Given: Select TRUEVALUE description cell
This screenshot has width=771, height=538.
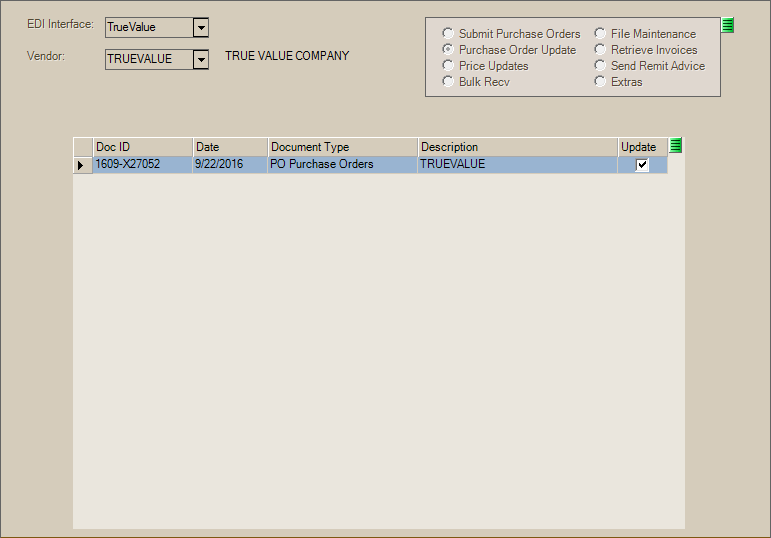Looking at the screenshot, I should tap(518, 165).
